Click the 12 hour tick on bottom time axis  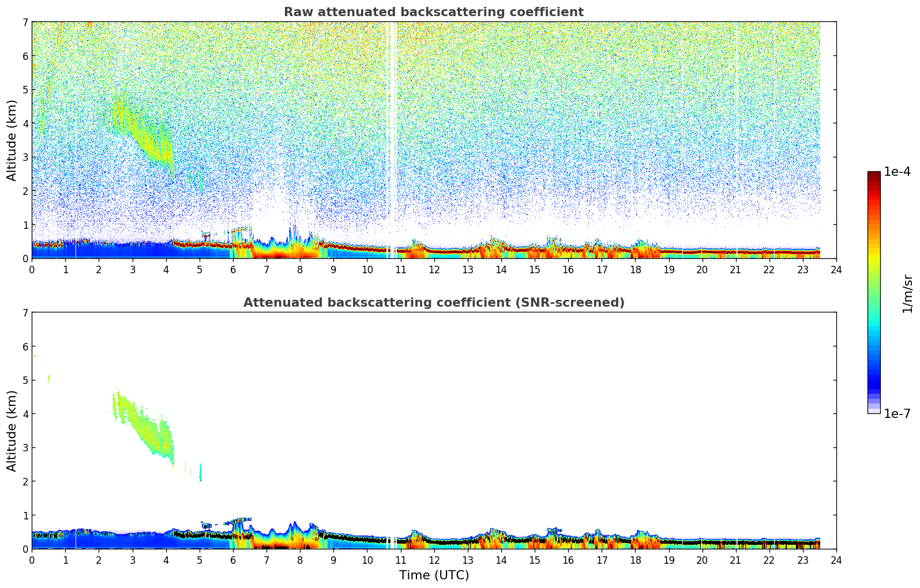pos(434,560)
